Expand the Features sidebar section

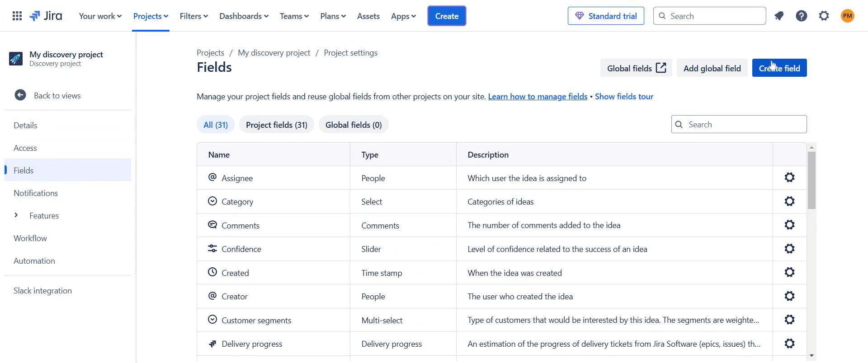coord(16,215)
